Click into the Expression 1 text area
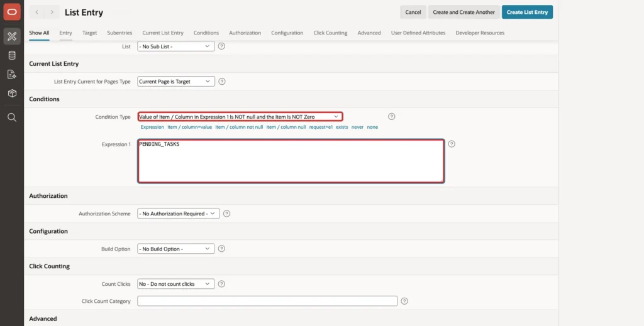Viewport: 644px width, 326px height. 291,161
